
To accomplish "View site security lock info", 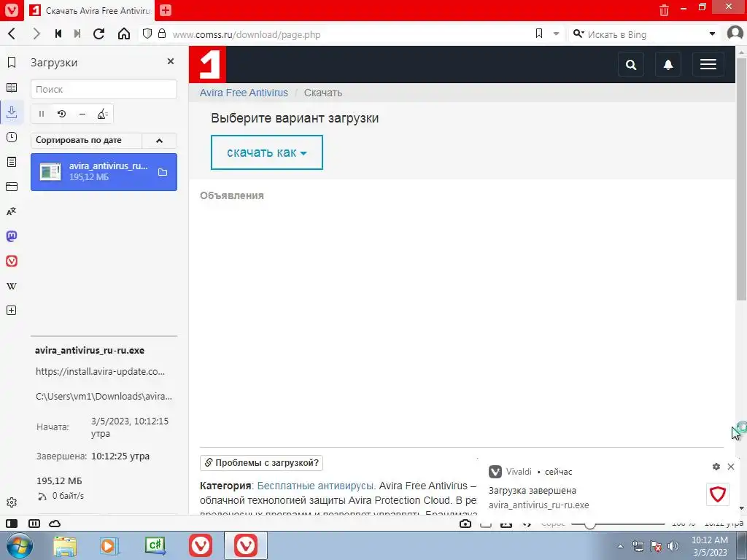I will click(x=162, y=34).
